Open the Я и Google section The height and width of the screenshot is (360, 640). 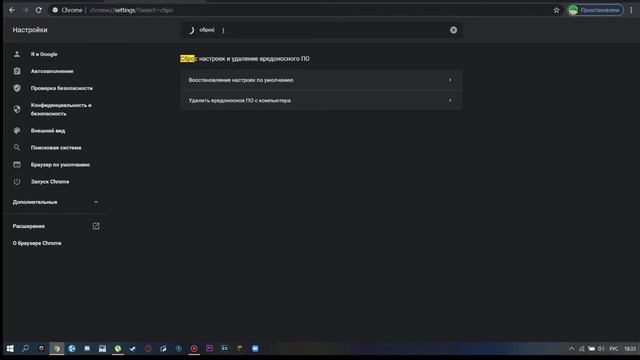click(x=44, y=54)
